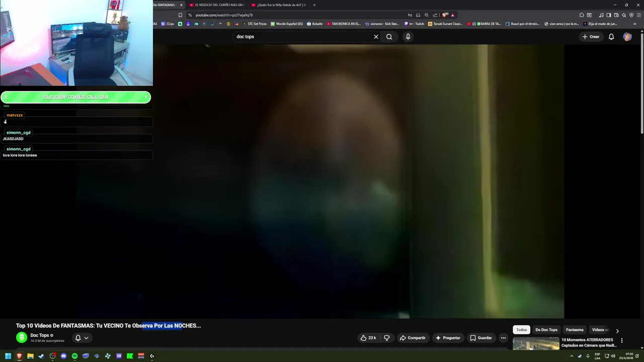Viewport: 644px width, 362px height.
Task: Expand subscription notification bell dropdown
Action: [x=82, y=338]
